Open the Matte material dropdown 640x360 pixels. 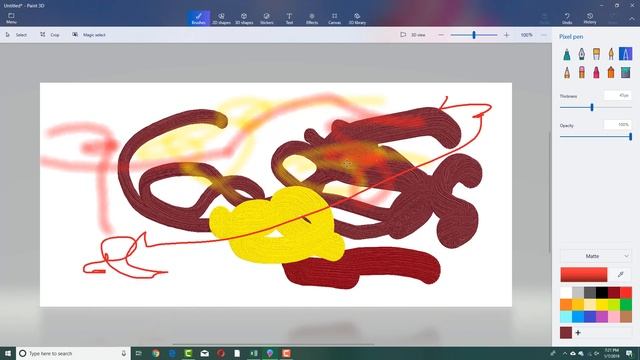(x=596, y=256)
